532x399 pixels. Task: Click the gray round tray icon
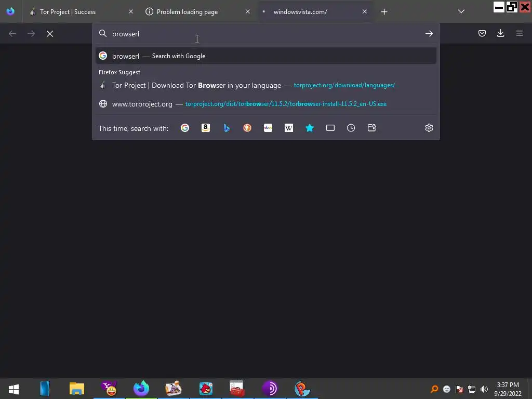pyautogui.click(x=446, y=389)
